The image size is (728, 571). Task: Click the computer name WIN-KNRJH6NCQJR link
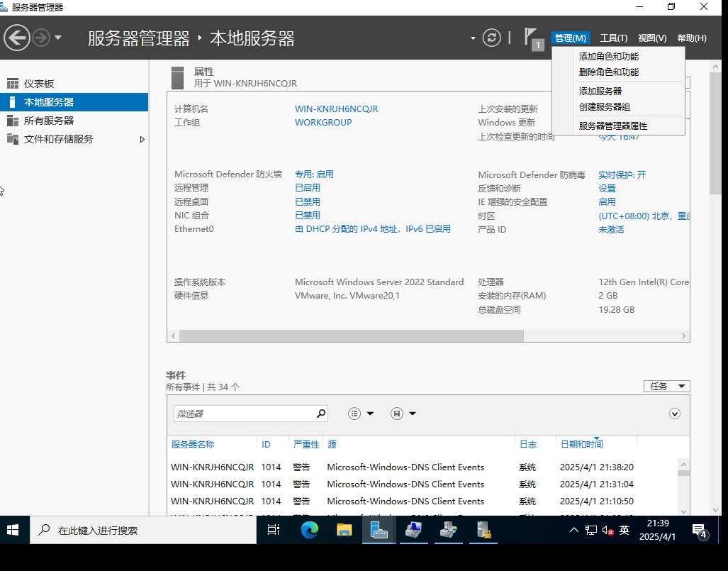(336, 109)
